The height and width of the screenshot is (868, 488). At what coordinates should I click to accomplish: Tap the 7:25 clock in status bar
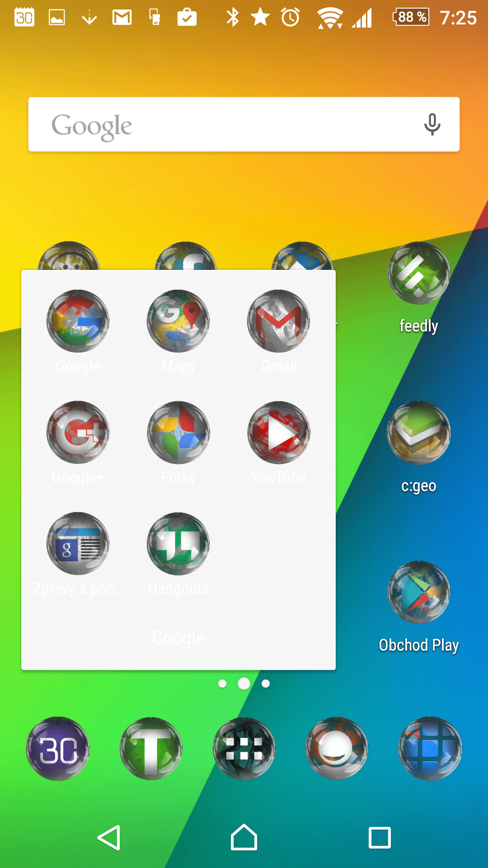458,18
